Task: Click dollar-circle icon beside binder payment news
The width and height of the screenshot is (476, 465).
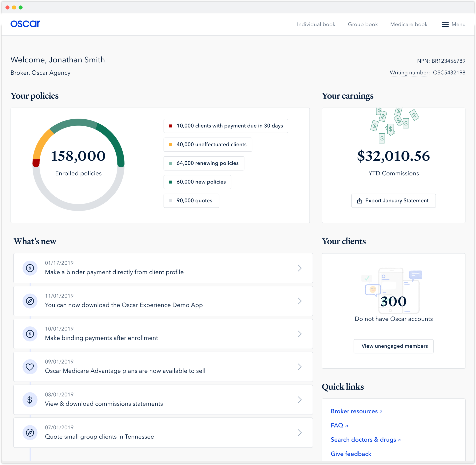Action: pos(30,268)
